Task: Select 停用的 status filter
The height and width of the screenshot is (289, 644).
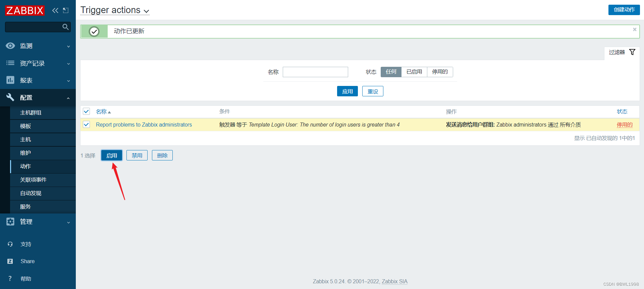Action: point(440,72)
